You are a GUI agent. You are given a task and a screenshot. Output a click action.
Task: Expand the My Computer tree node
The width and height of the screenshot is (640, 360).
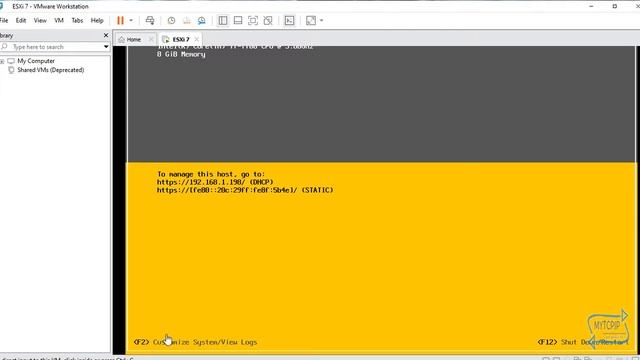[x=2, y=61]
